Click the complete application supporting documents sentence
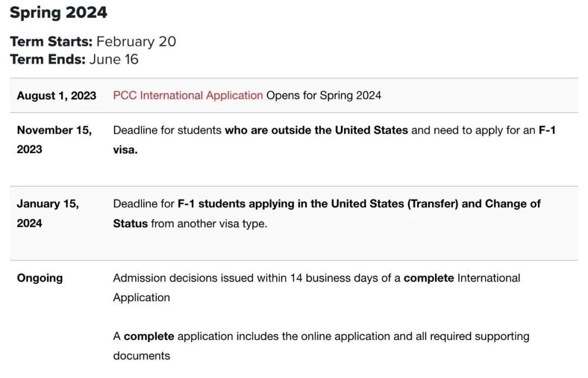This screenshot has height=378, width=588. click(321, 346)
